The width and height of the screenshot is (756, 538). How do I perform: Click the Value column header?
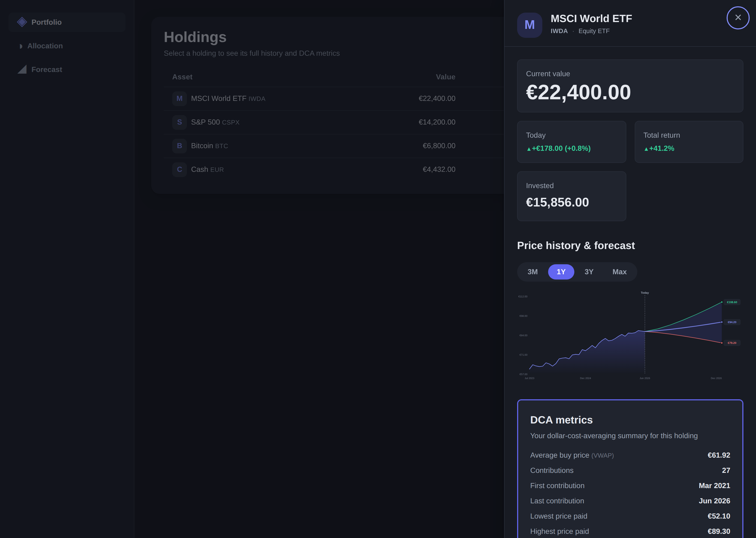pos(445,77)
